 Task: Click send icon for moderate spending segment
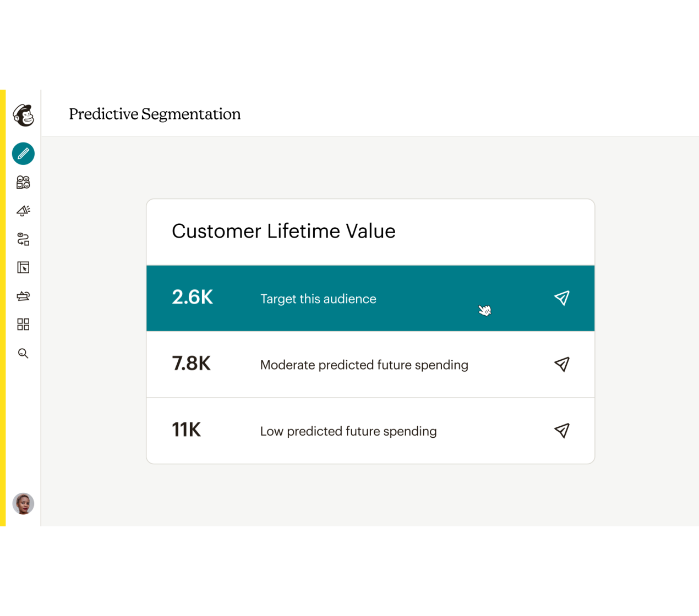tap(561, 364)
